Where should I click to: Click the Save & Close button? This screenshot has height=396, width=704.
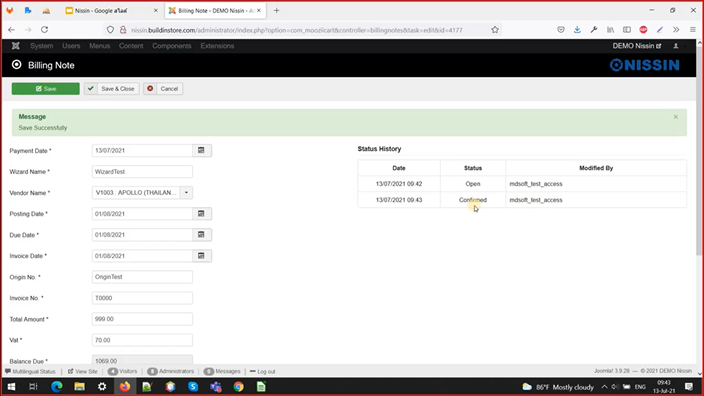(x=112, y=88)
